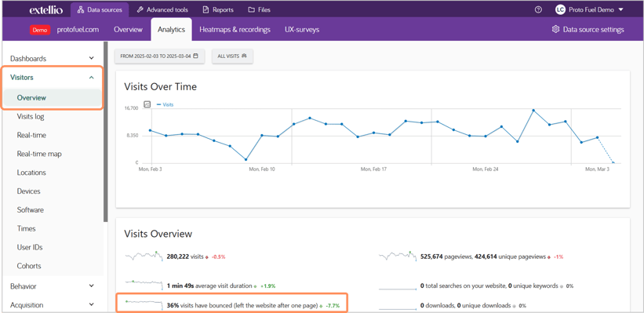Open Heatmaps & recordings tab
The width and height of the screenshot is (644, 313).
coord(235,30)
